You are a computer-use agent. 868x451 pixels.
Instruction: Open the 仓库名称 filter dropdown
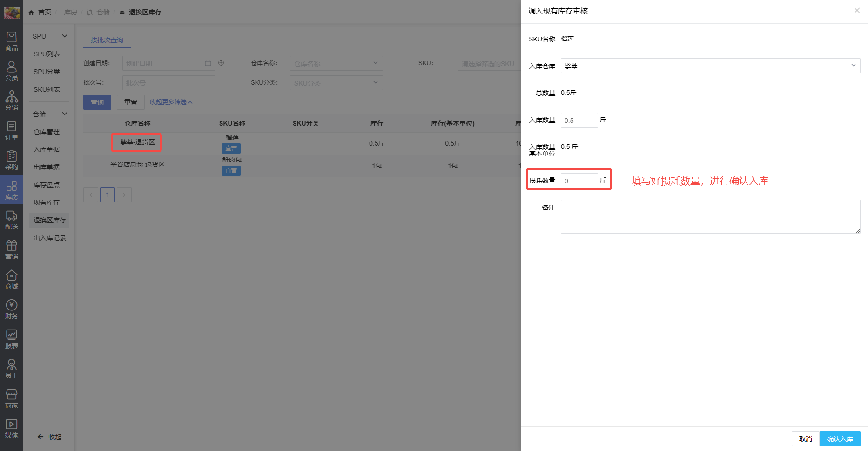pyautogui.click(x=336, y=63)
